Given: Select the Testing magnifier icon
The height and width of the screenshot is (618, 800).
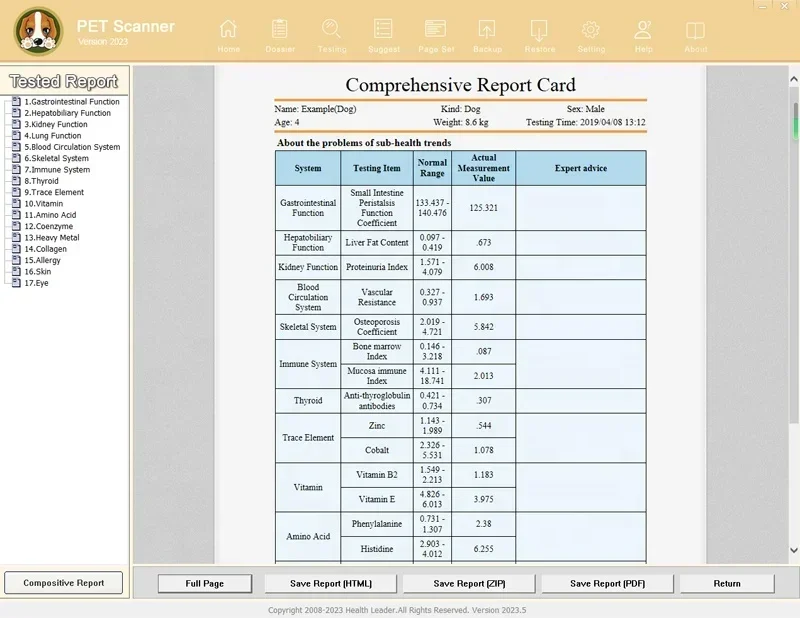Looking at the screenshot, I should (x=332, y=30).
